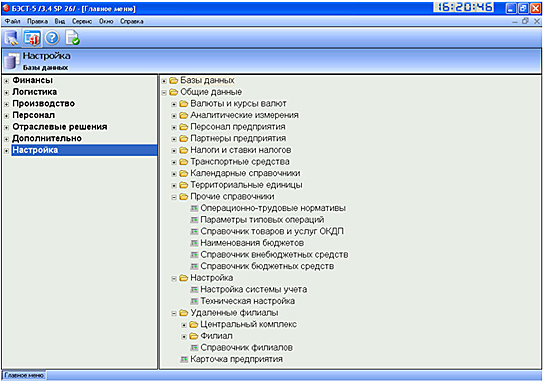Close the inner Главное меню child window
This screenshot has width=544, height=381.
537,21
